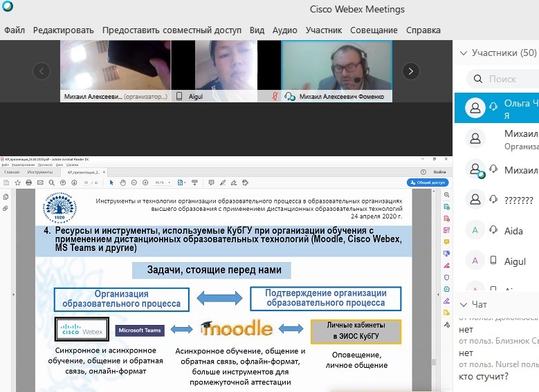Click the participant Поиск search field
This screenshot has height=392, width=539.
504,79
